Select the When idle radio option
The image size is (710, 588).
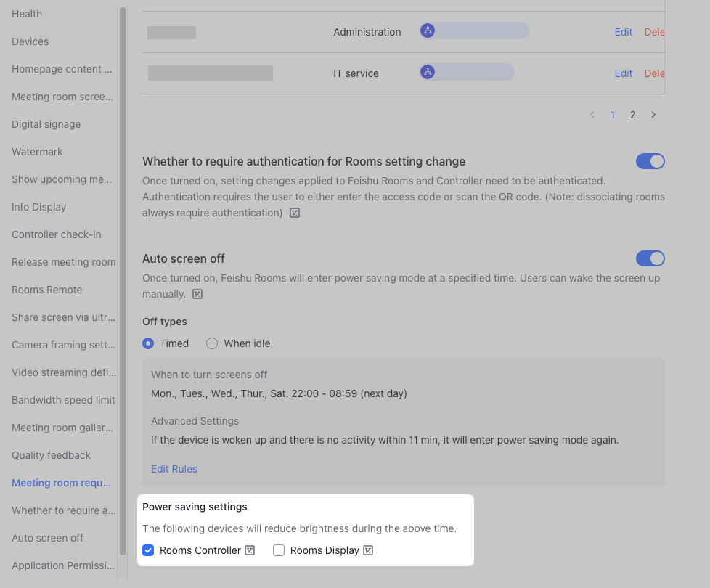pyautogui.click(x=212, y=343)
